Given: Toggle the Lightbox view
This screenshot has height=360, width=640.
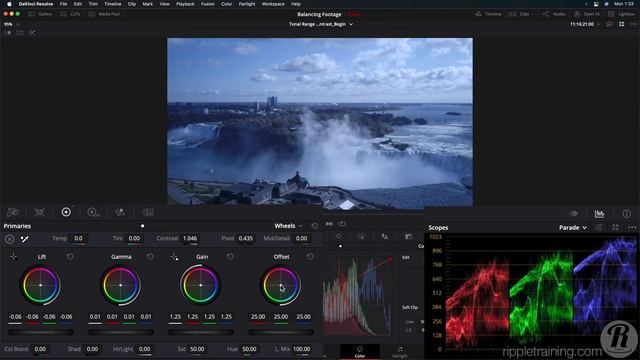Looking at the screenshot, I should pyautogui.click(x=622, y=14).
